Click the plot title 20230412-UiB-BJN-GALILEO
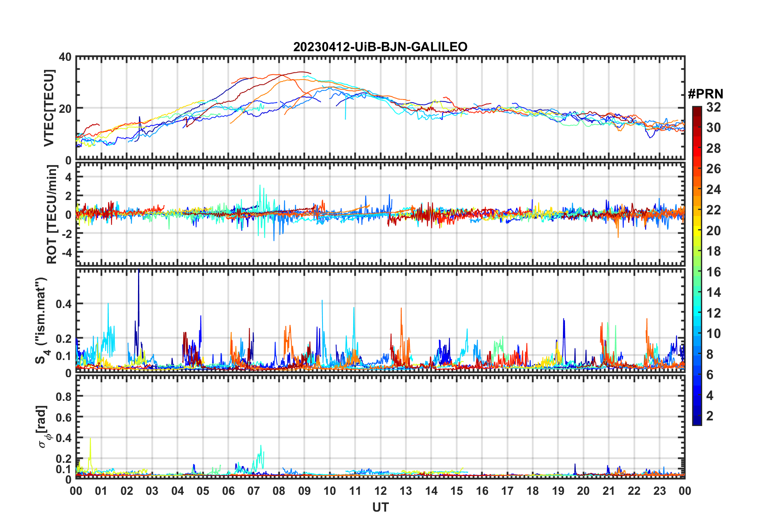This screenshot has height=532, width=761. [380, 47]
